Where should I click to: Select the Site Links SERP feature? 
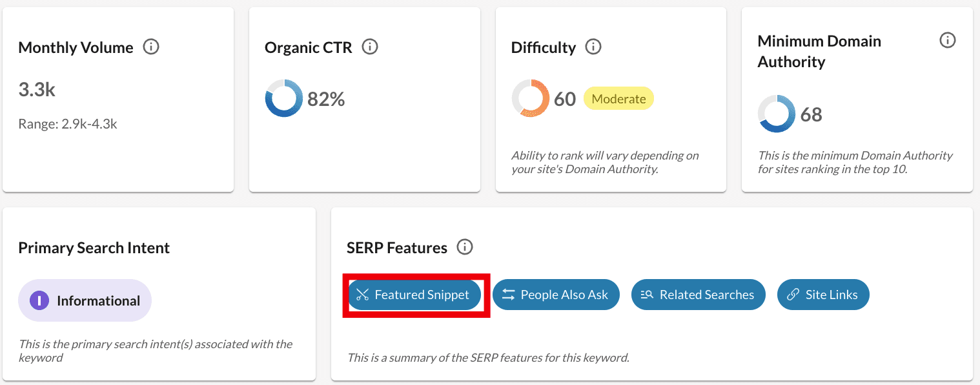click(x=823, y=295)
